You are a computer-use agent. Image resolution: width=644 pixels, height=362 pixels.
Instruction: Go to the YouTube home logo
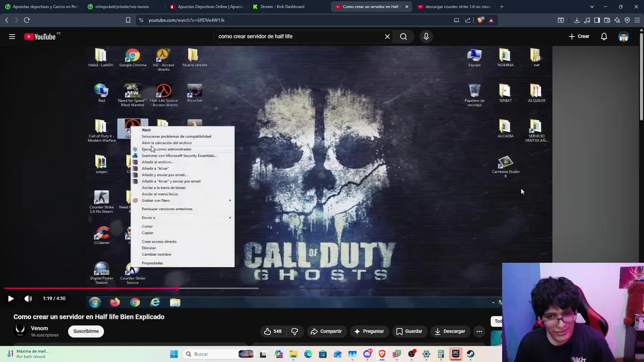pyautogui.click(x=40, y=36)
